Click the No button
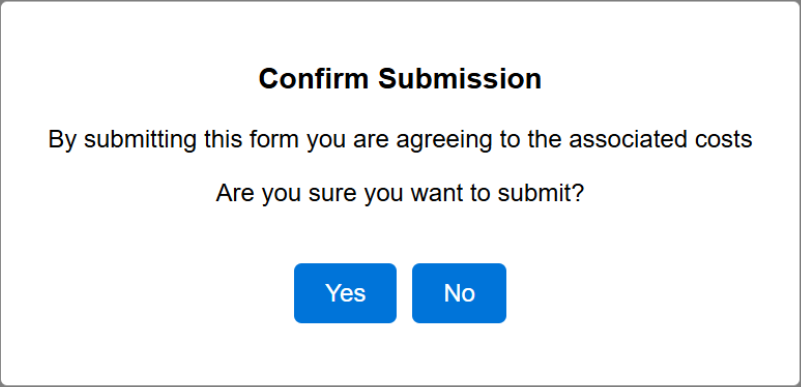The height and width of the screenshot is (387, 801). coord(459,293)
